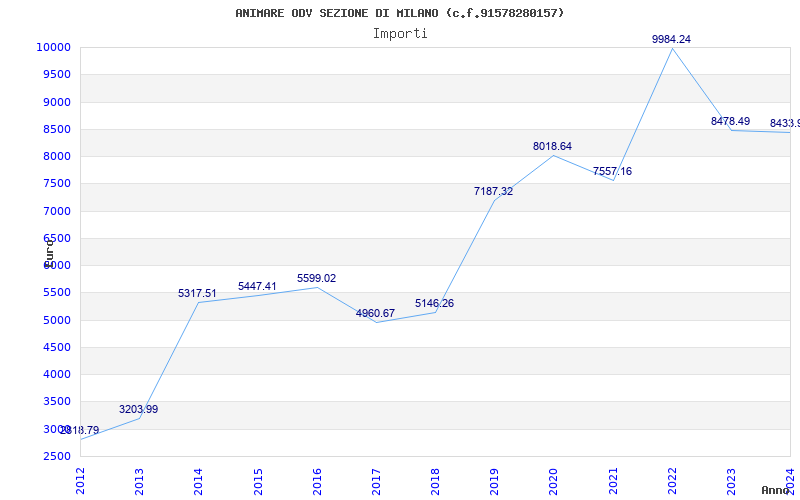The image size is (800, 500).
Task: Click the 2017 x-axis year label
Action: [376, 481]
